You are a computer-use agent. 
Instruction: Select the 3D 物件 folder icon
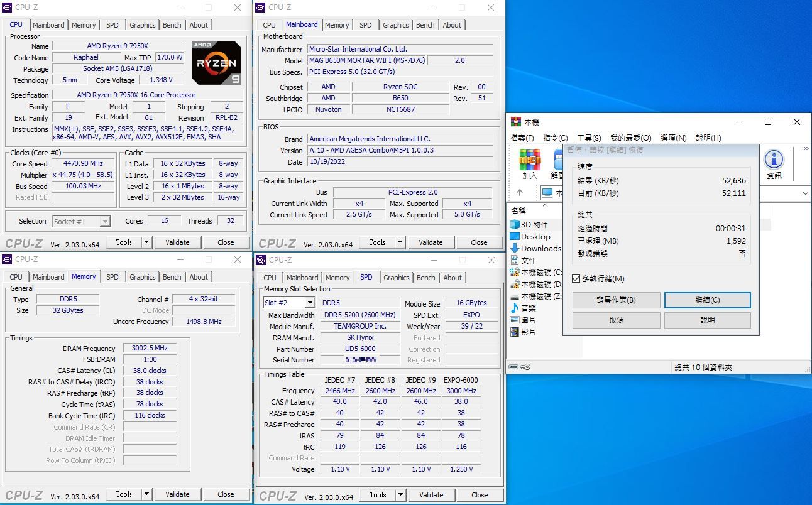[515, 224]
